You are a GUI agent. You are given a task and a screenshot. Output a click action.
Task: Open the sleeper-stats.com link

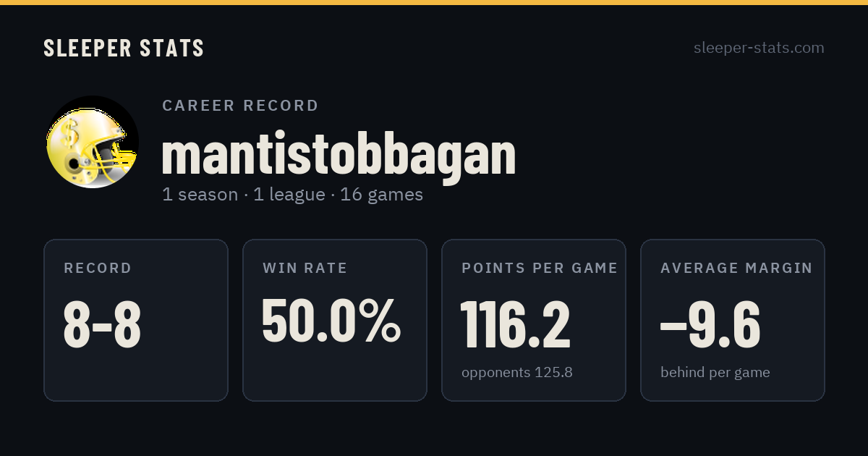click(759, 48)
